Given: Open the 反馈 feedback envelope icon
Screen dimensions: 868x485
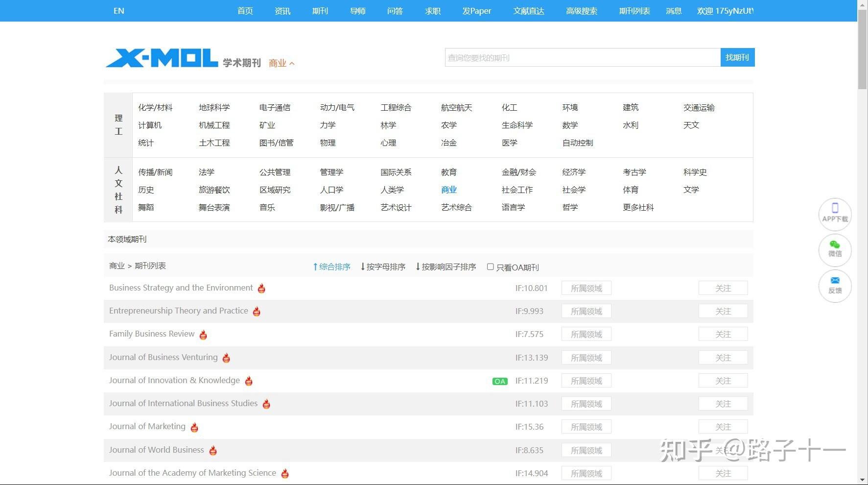Looking at the screenshot, I should 835,286.
